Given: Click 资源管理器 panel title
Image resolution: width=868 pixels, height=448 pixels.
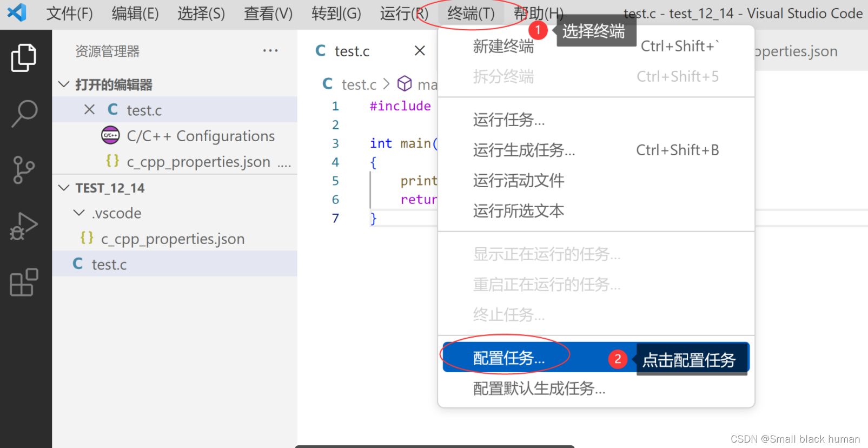Looking at the screenshot, I should click(x=108, y=51).
